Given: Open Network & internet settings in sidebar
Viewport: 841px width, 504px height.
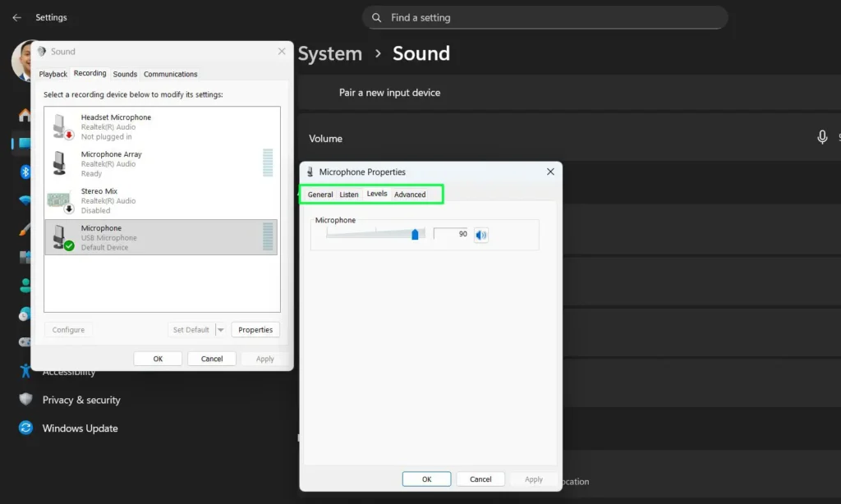Looking at the screenshot, I should pos(25,199).
